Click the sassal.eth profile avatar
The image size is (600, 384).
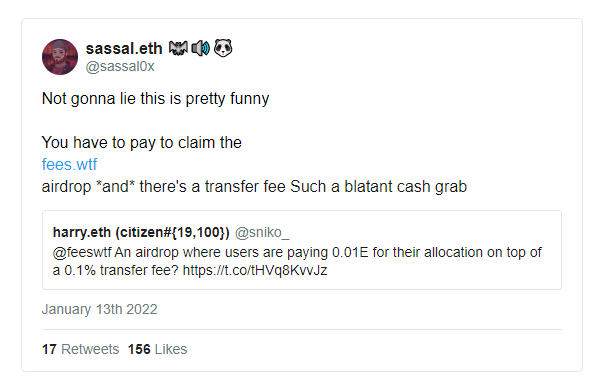60,57
